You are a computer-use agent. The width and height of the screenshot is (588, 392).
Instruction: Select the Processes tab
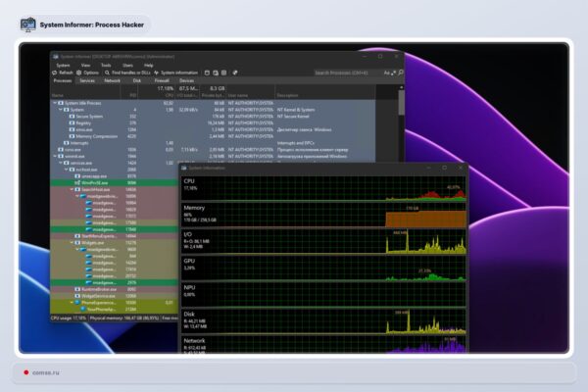tap(63, 80)
